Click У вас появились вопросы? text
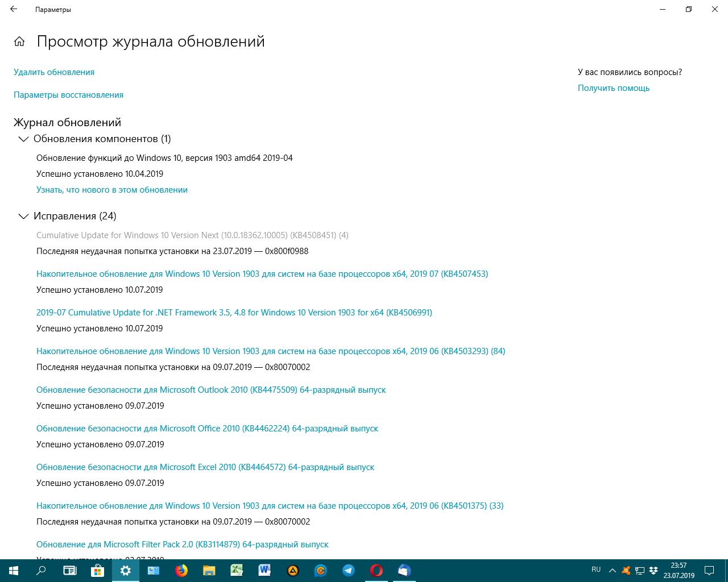The width and height of the screenshot is (728, 582). [x=630, y=72]
